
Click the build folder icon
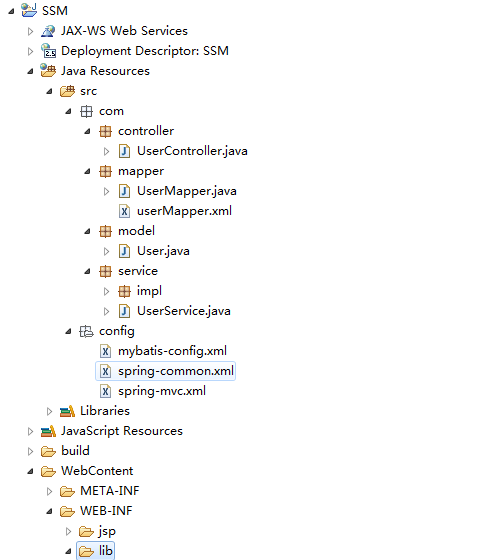[x=48, y=451]
